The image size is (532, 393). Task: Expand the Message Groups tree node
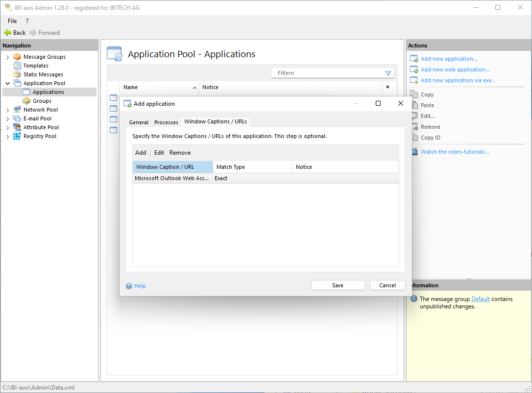(7, 57)
